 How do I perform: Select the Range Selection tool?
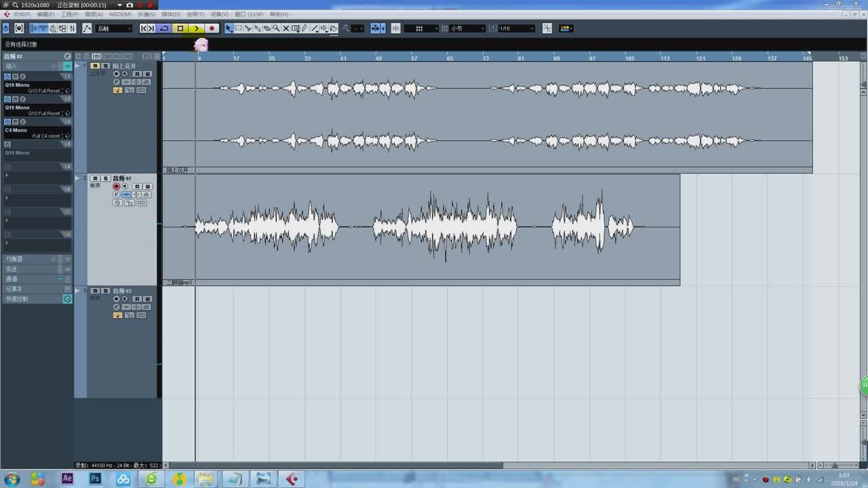click(239, 28)
